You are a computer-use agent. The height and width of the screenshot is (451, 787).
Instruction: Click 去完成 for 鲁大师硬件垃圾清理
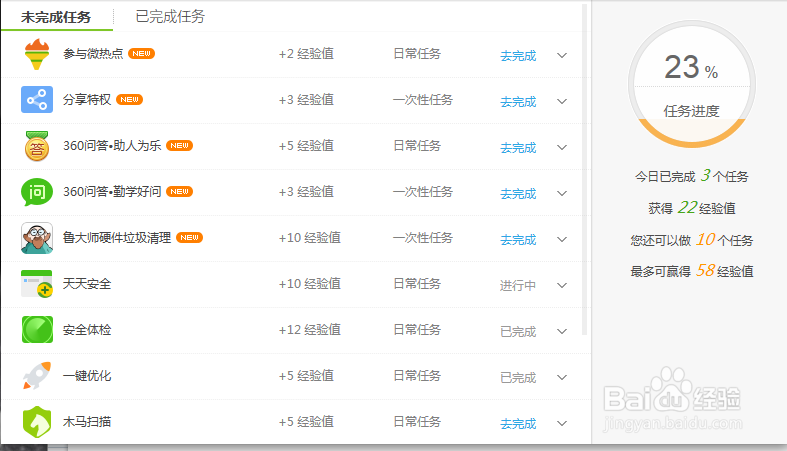pos(518,240)
